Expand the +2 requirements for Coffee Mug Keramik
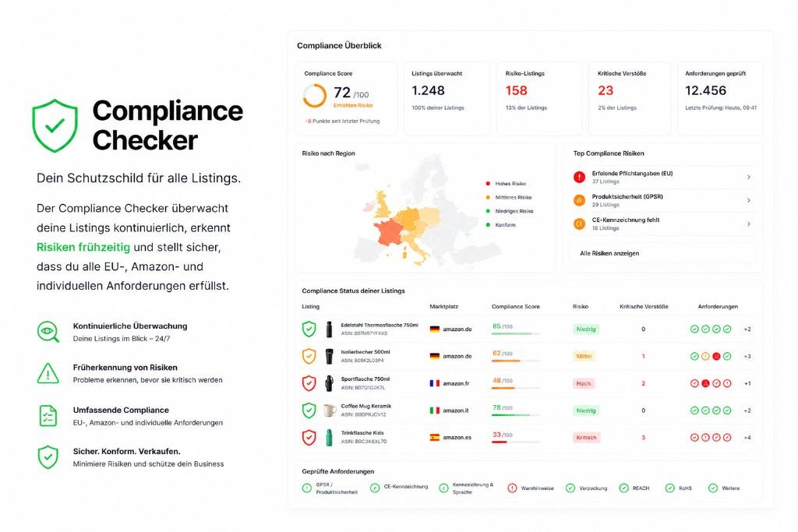Viewport: 798px width, 532px height. coord(747,410)
